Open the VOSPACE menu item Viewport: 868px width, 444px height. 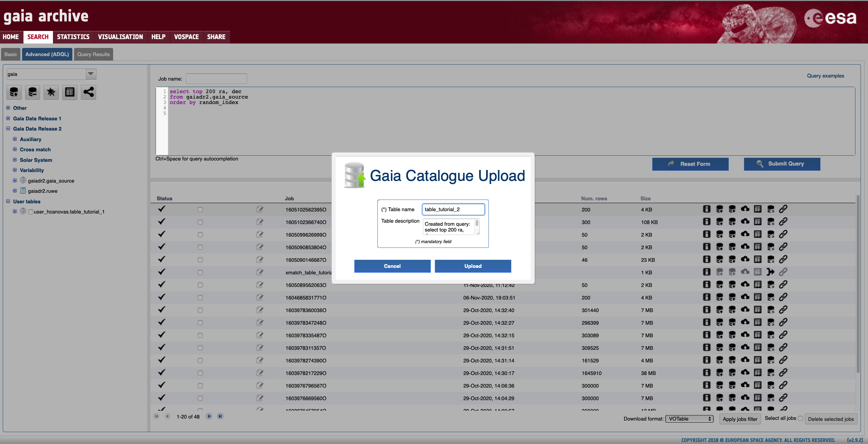tap(187, 37)
